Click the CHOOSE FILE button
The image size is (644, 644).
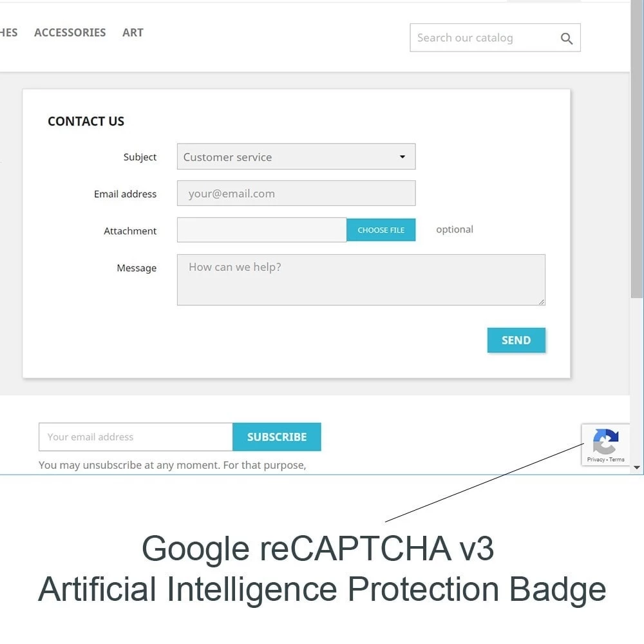point(381,230)
